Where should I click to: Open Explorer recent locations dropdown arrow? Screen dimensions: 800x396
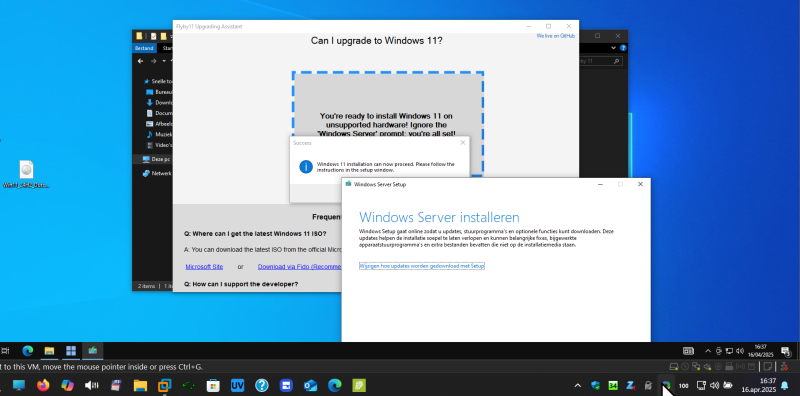164,61
